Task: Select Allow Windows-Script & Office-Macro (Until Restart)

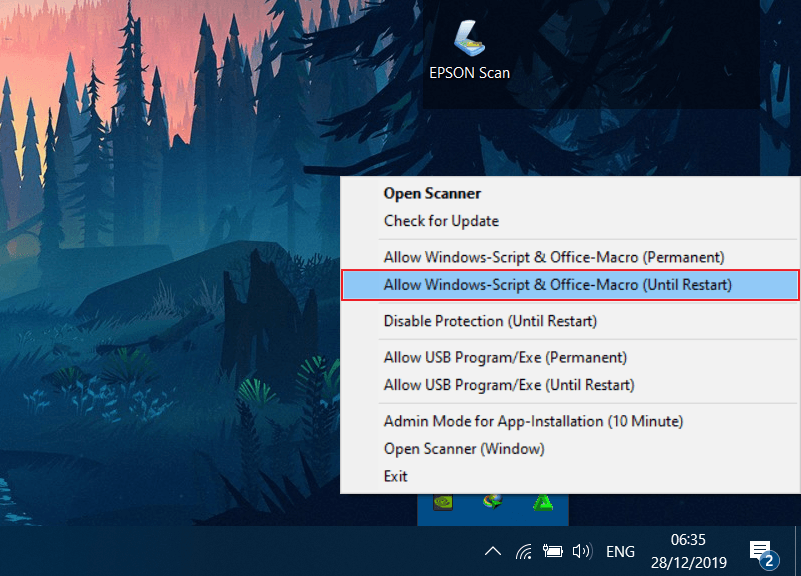Action: (x=570, y=285)
